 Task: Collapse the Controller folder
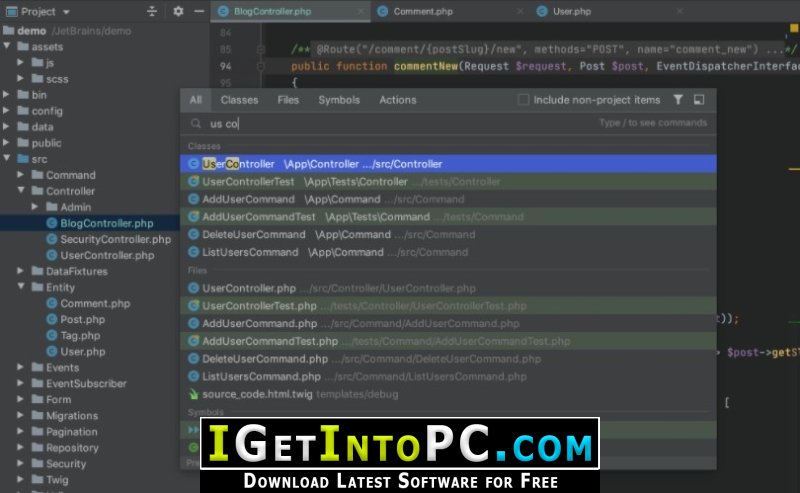click(x=20, y=191)
